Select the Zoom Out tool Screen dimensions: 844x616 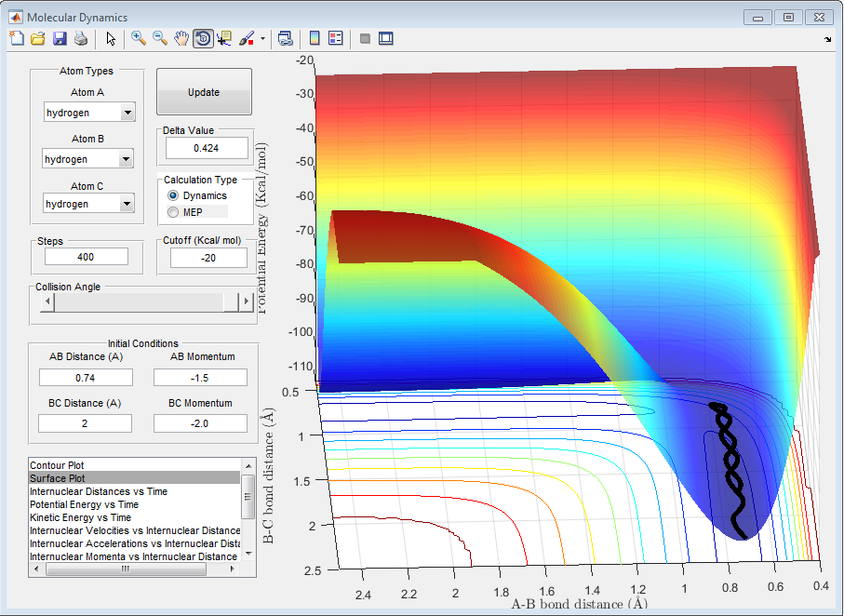(x=160, y=38)
